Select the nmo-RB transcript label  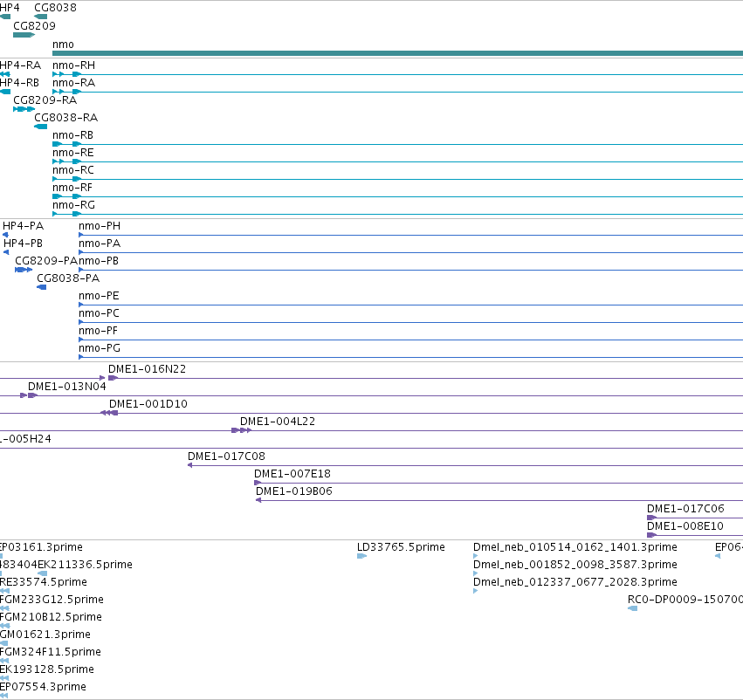coord(72,135)
